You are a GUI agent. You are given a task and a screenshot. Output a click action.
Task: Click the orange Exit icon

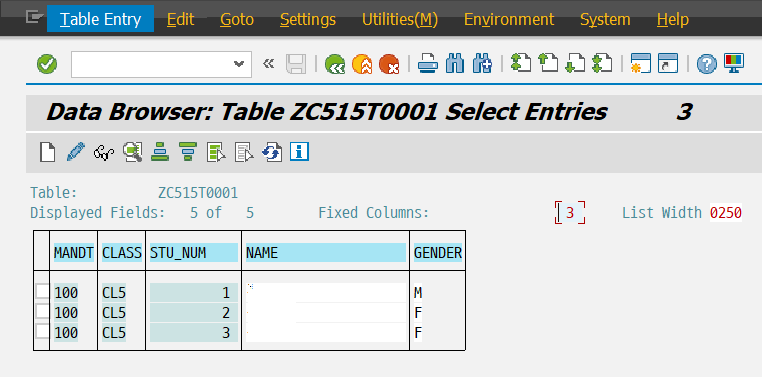[362, 64]
